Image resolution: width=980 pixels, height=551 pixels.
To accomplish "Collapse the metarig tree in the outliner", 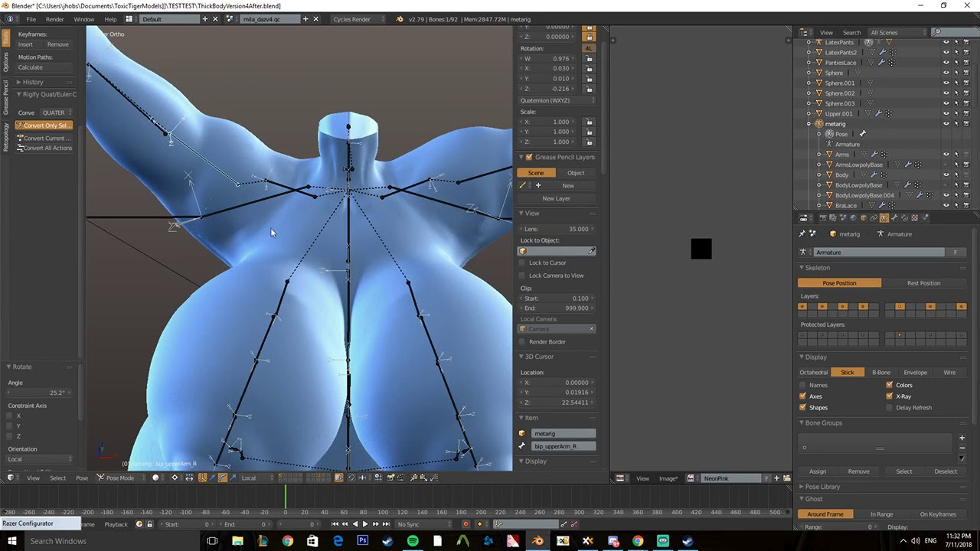I will pyautogui.click(x=809, y=124).
